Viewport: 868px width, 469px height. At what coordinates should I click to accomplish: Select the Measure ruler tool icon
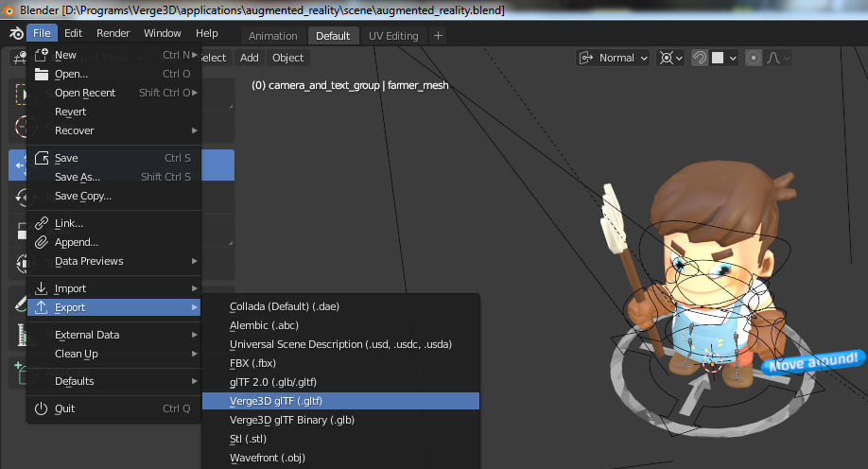click(x=22, y=335)
